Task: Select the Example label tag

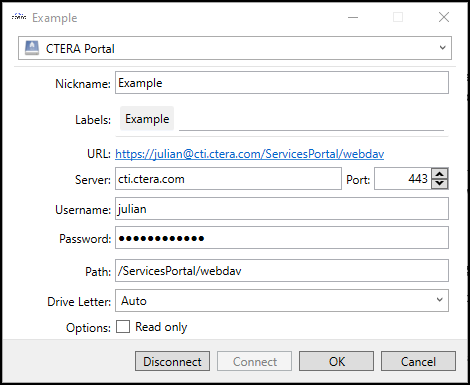Action: [x=147, y=119]
